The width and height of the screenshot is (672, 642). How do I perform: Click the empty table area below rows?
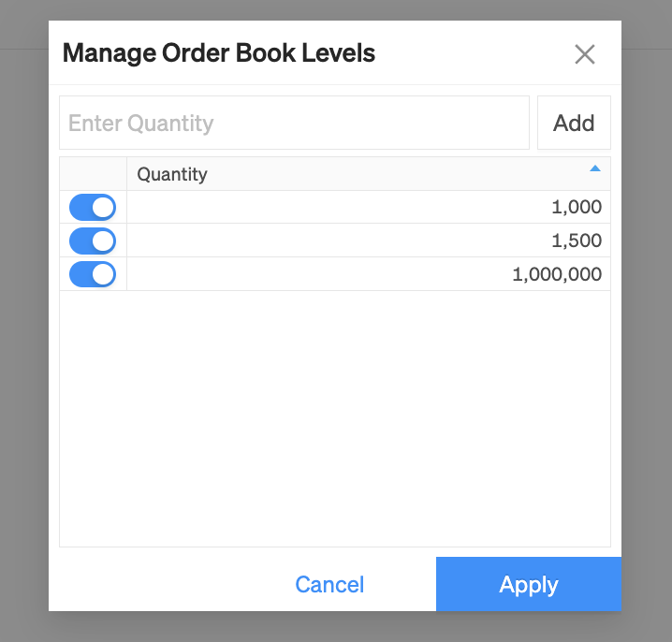(335, 418)
